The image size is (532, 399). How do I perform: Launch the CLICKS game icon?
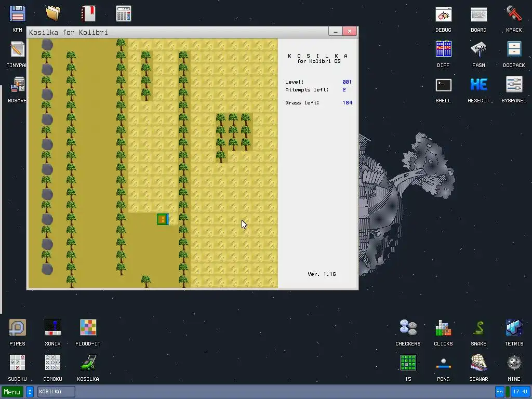click(444, 328)
